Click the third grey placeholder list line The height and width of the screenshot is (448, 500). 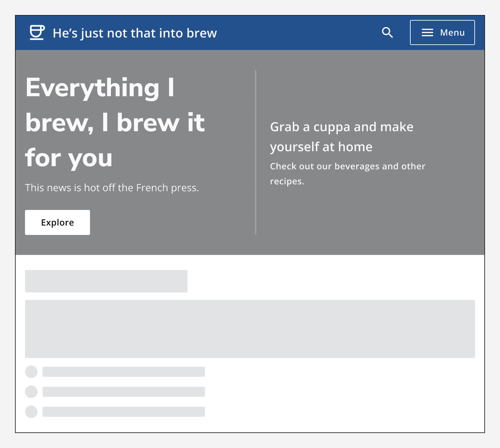[x=124, y=412]
